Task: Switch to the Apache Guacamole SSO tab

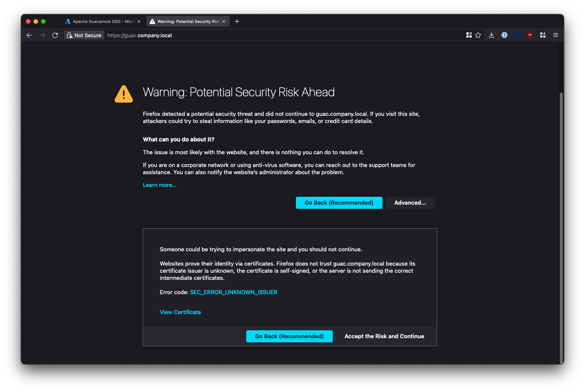Action: tap(100, 21)
